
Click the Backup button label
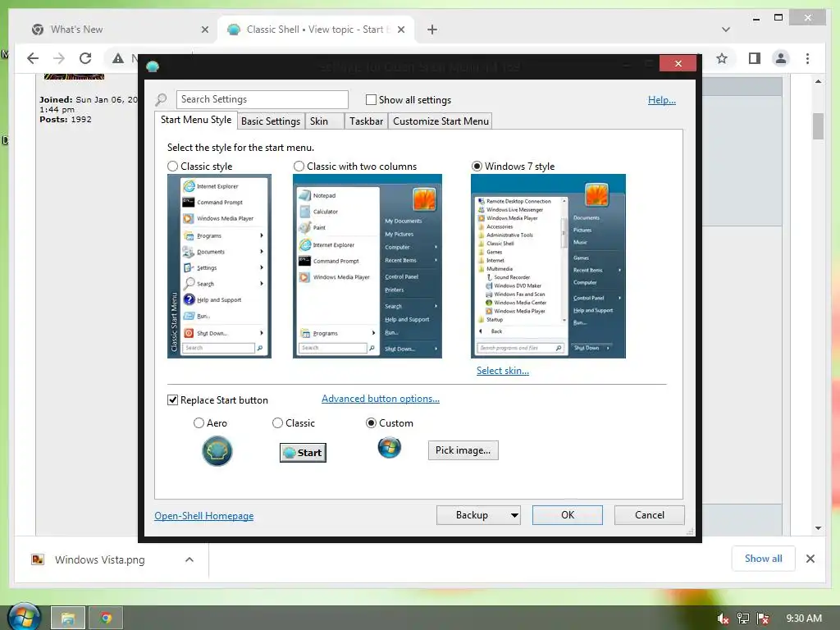472,515
